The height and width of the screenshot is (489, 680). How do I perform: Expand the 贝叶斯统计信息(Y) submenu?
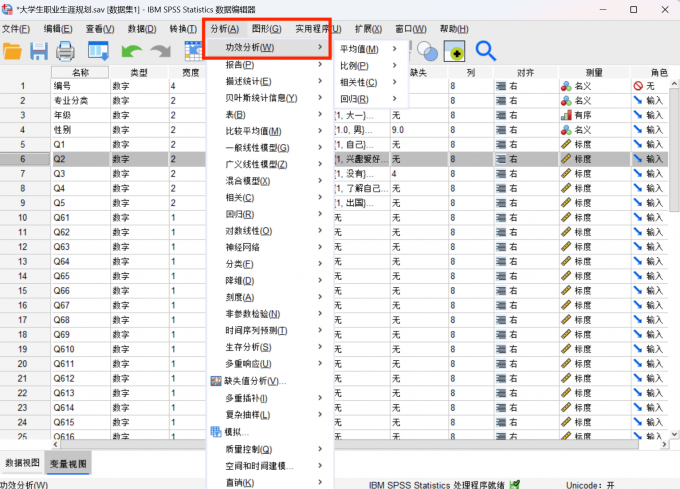pyautogui.click(x=270, y=98)
